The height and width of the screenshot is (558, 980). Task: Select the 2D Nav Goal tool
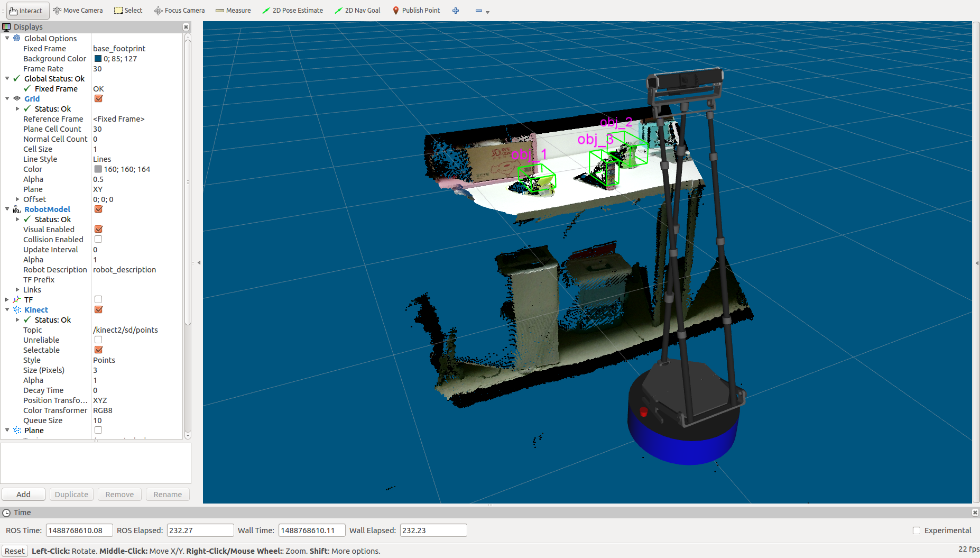tap(357, 11)
